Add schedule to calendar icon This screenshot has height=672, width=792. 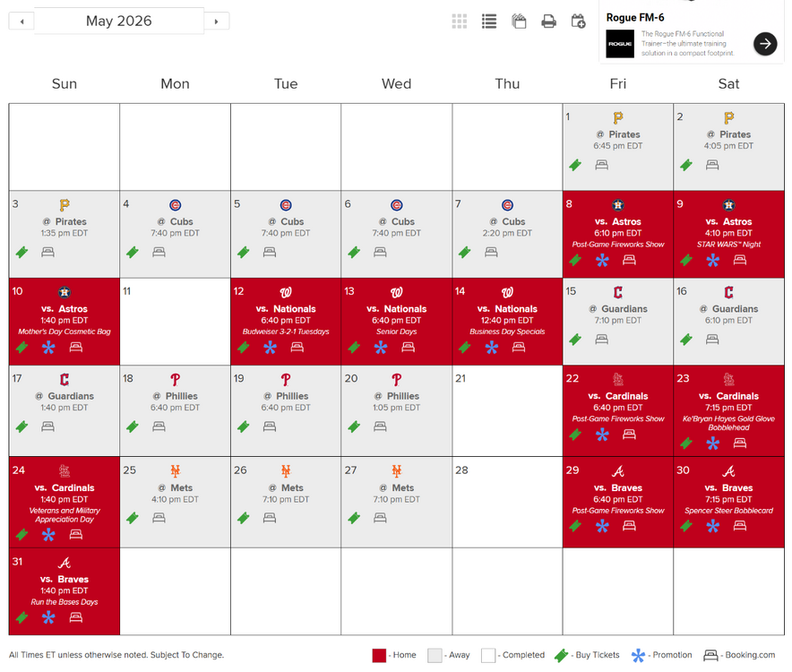(579, 22)
